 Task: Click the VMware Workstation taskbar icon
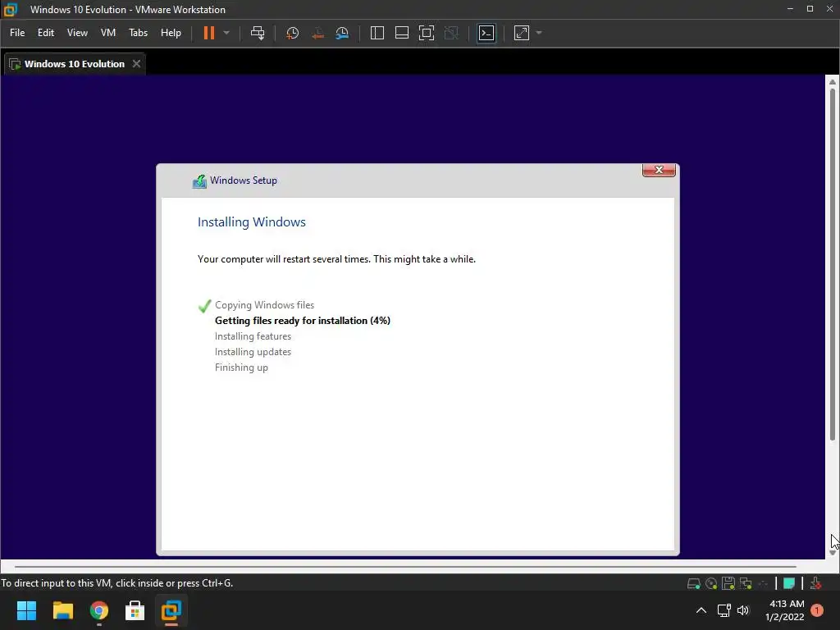[171, 610]
